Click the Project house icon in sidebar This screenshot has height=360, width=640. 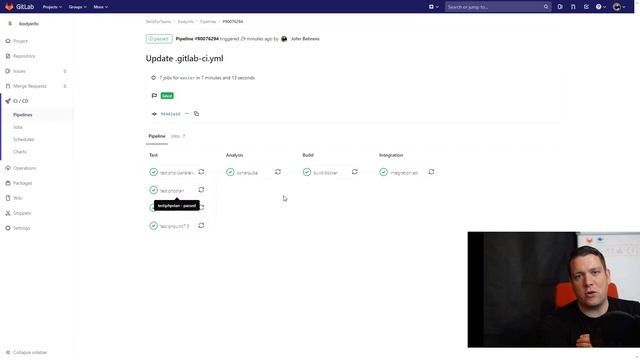tap(8, 41)
